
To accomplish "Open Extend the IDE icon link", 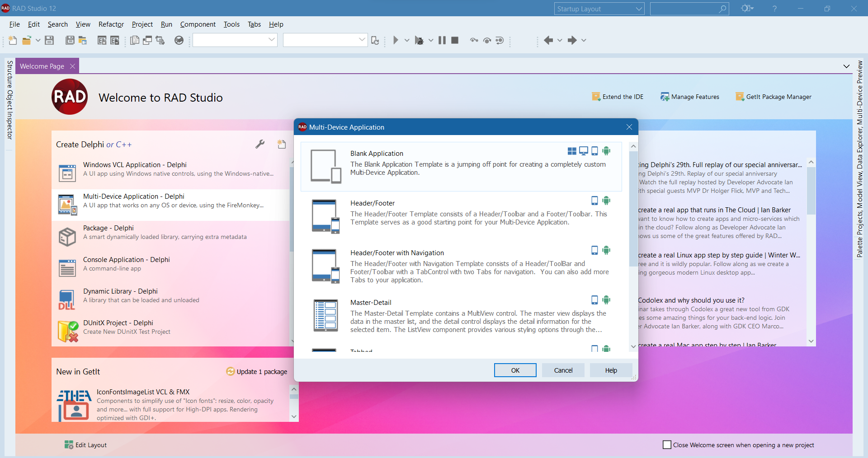I will pyautogui.click(x=596, y=97).
